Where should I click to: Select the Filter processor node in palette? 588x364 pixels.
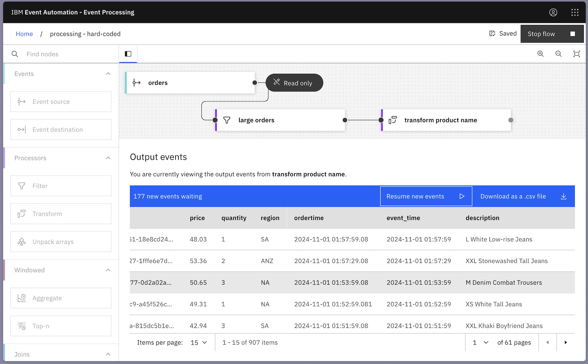click(61, 186)
